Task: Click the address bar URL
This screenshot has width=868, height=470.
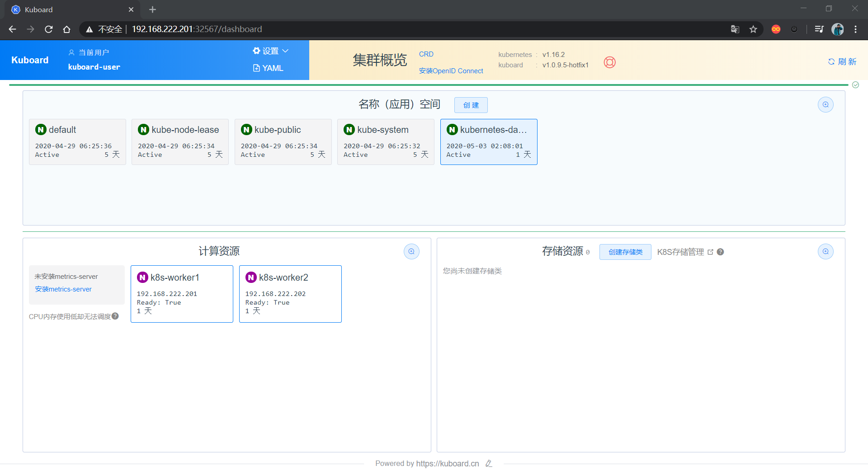Action: point(197,29)
